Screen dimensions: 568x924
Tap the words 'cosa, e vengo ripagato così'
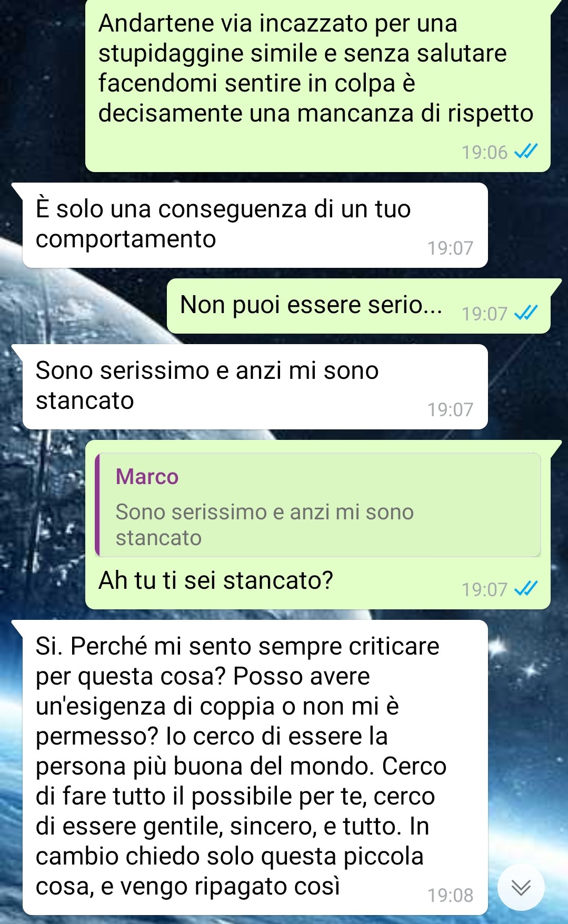(188, 886)
